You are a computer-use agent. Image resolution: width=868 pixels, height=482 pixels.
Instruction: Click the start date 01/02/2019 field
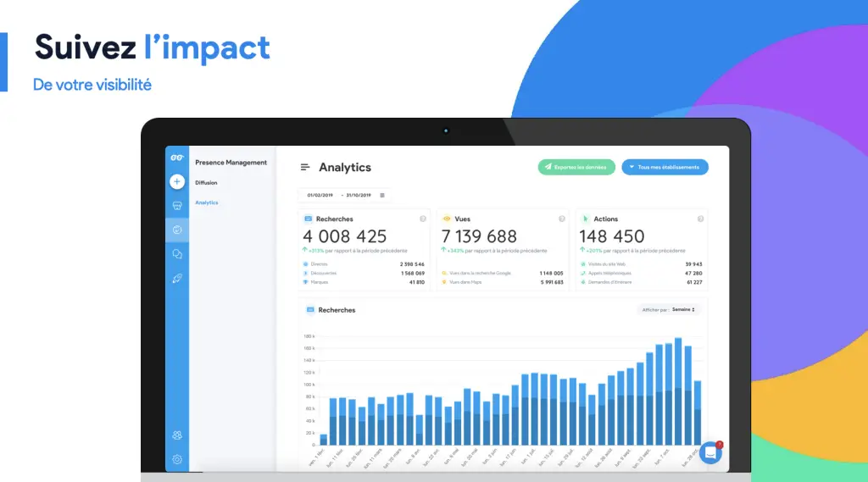[x=320, y=195]
